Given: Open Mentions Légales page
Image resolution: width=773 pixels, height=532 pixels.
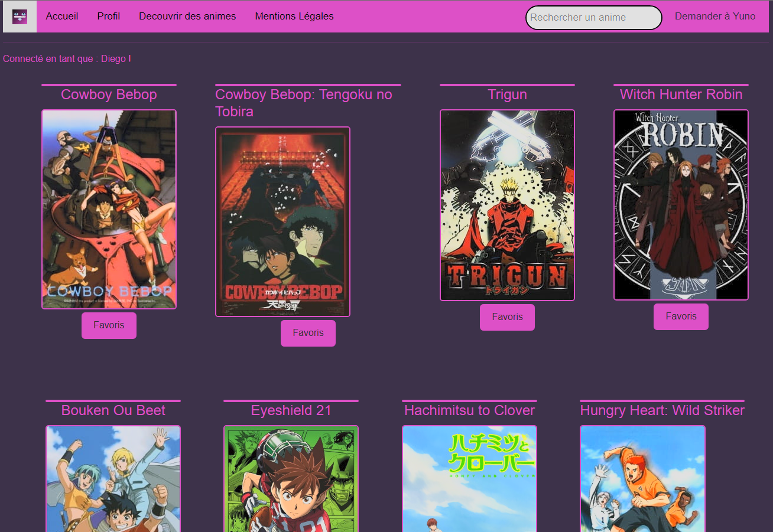Looking at the screenshot, I should tap(294, 17).
